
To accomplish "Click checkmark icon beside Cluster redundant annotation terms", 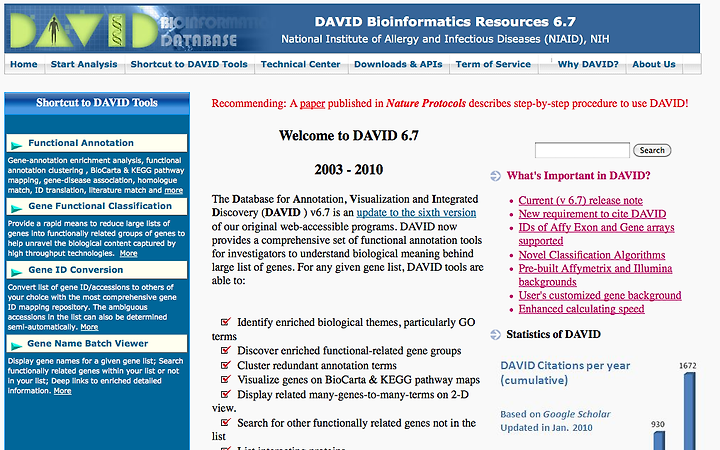I will point(225,365).
